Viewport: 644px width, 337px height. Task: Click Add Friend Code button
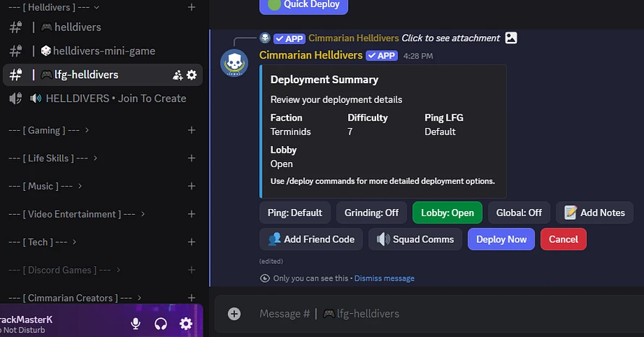pyautogui.click(x=311, y=239)
